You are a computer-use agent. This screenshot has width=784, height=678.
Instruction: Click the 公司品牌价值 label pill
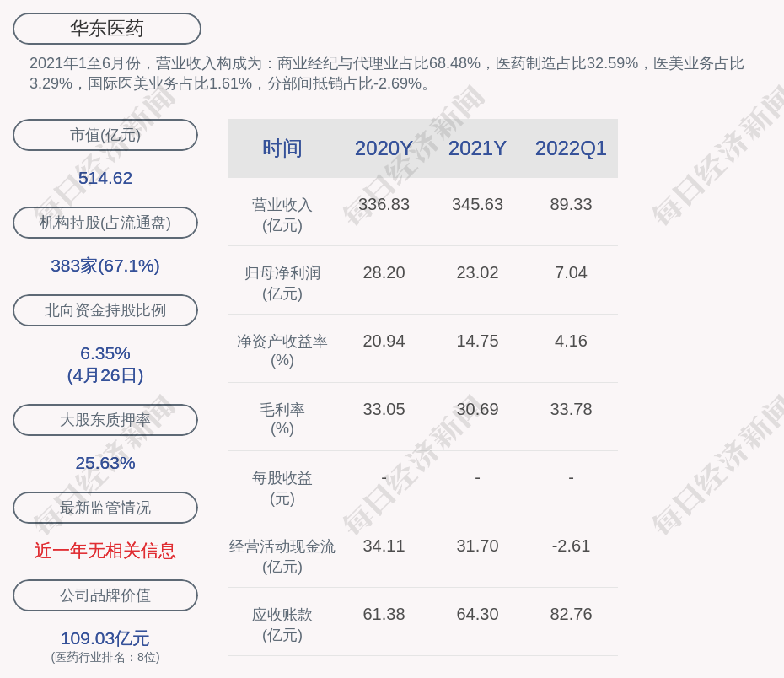pos(105,595)
